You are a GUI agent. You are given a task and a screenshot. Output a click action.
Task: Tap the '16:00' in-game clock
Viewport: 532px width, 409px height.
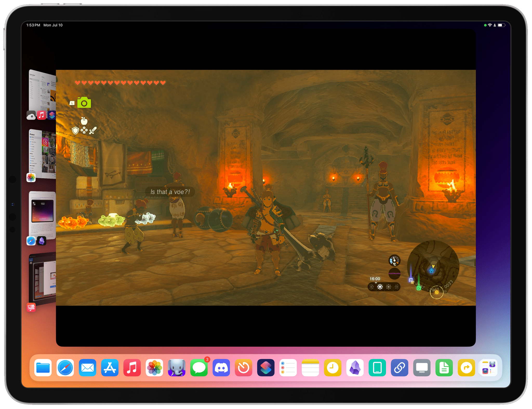(375, 279)
